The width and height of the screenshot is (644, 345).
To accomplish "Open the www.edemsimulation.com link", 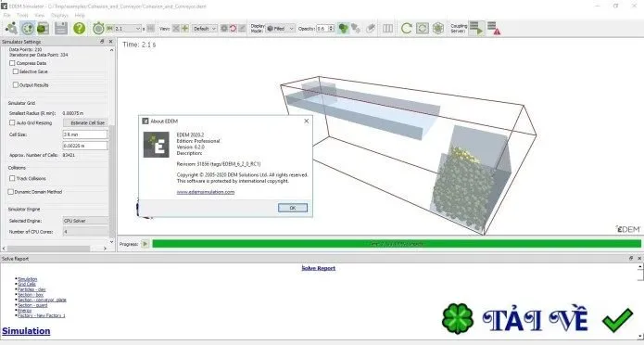I will (x=206, y=192).
